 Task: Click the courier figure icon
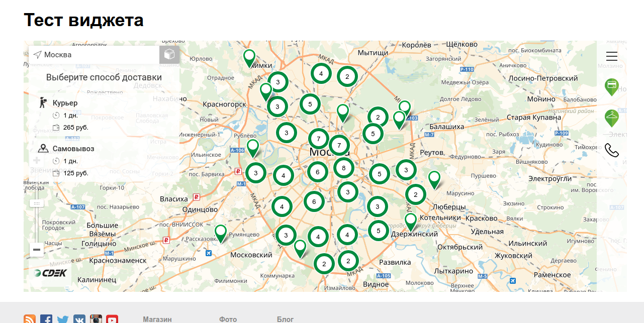(43, 103)
